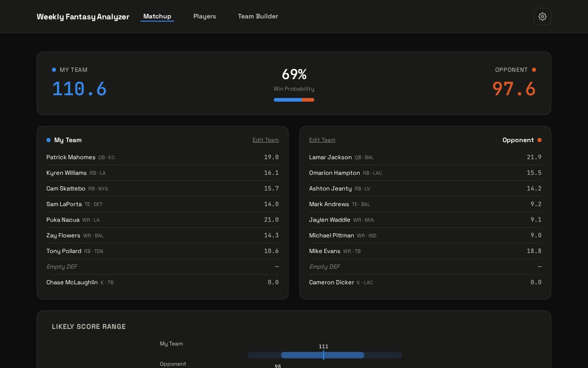588x368 pixels.
Task: Select the Chase McLaughlin row
Action: (x=163, y=282)
